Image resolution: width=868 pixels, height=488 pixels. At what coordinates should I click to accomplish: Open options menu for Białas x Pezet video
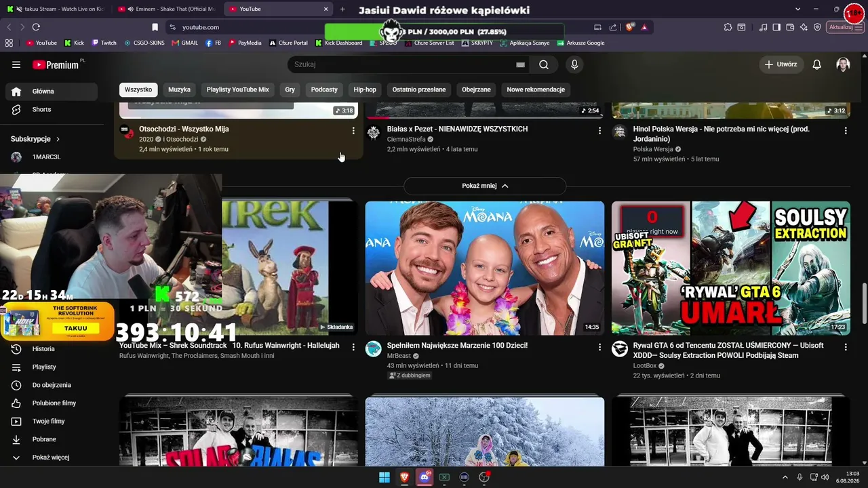click(599, 130)
